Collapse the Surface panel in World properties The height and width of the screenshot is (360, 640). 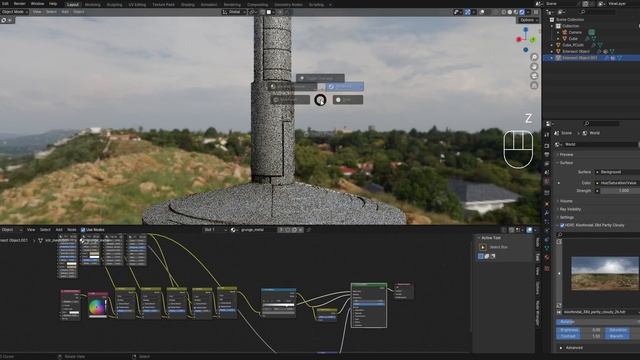point(566,163)
